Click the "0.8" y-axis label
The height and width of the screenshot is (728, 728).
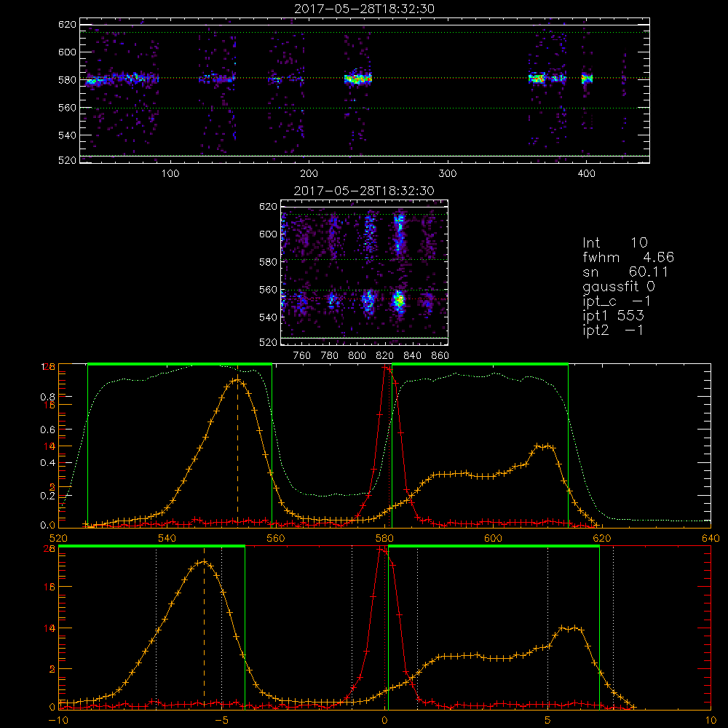[x=48, y=397]
